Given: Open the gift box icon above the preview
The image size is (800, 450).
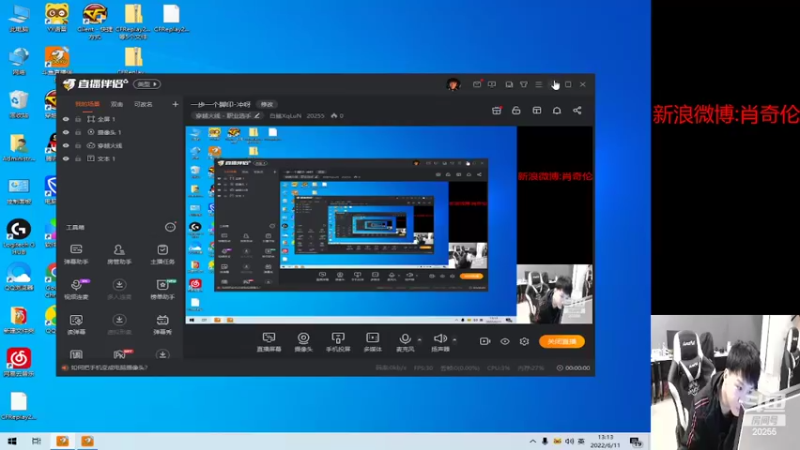Looking at the screenshot, I should tap(496, 110).
